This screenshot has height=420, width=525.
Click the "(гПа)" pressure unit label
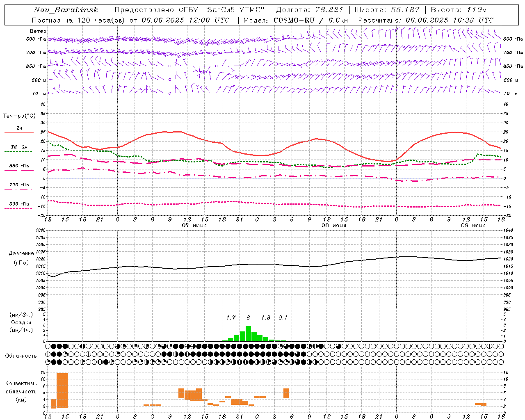point(21,263)
